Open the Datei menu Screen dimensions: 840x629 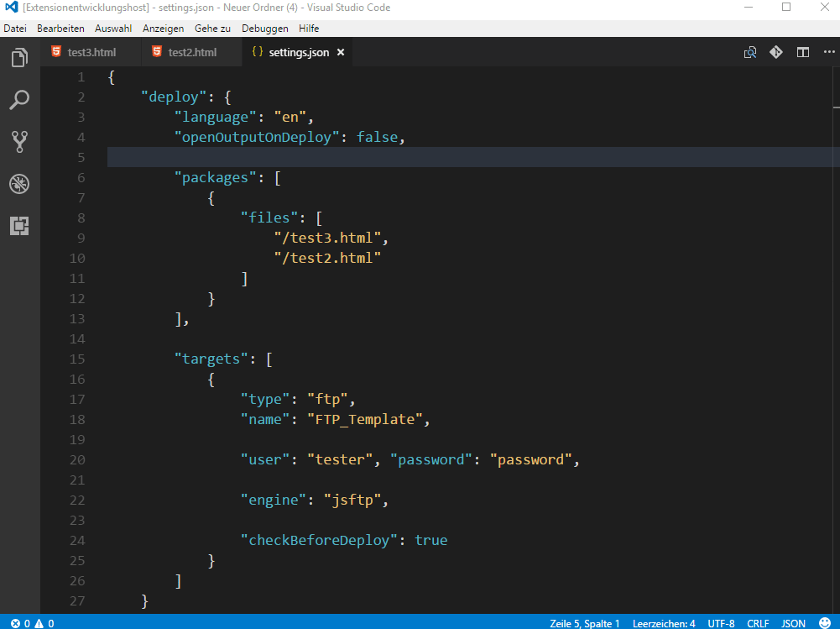coord(14,28)
